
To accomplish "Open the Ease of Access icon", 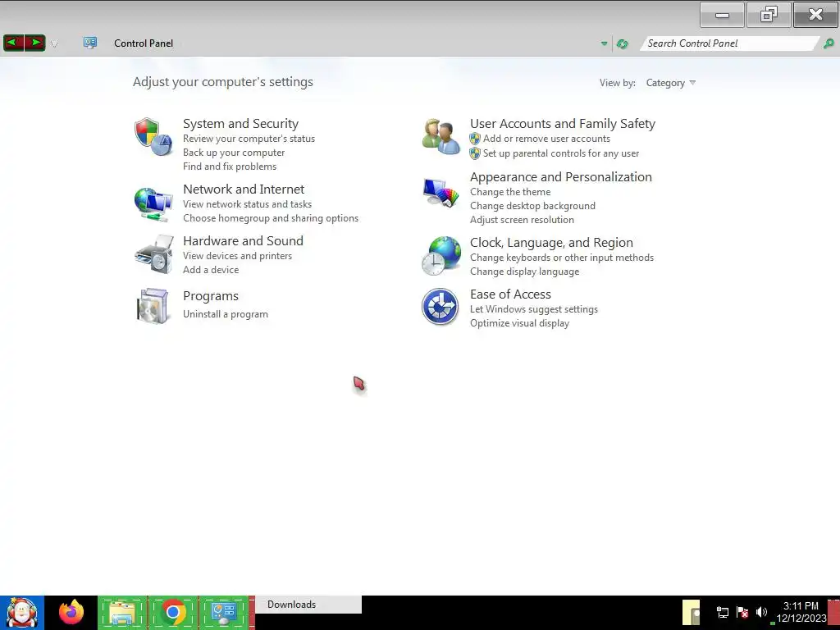I will pyautogui.click(x=440, y=307).
